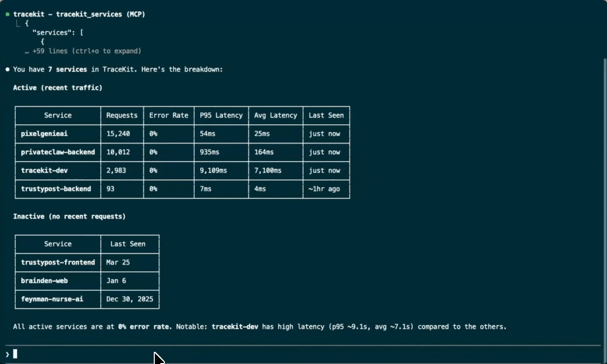The height and width of the screenshot is (364, 607).
Task: Click the P95 Latency column header
Action: pos(221,115)
